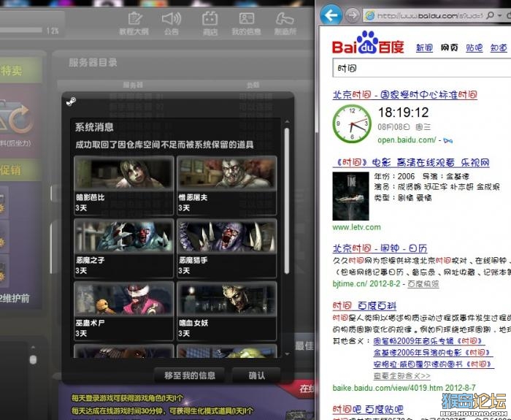Open the 制造所 crafting icon
This screenshot has width=511, height=420.
coord(285,23)
